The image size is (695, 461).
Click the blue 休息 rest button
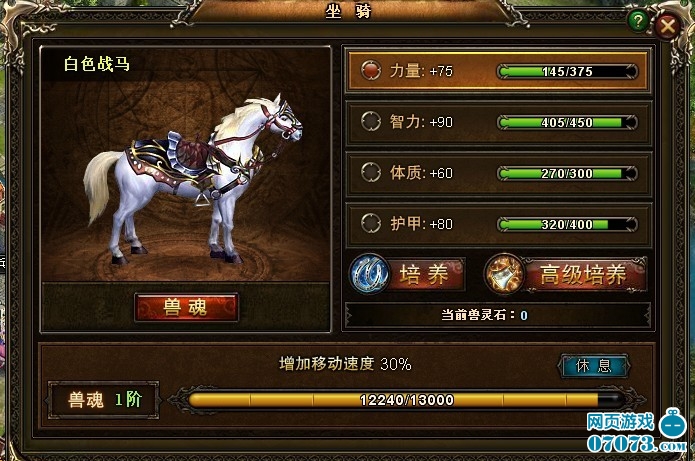coord(593,366)
